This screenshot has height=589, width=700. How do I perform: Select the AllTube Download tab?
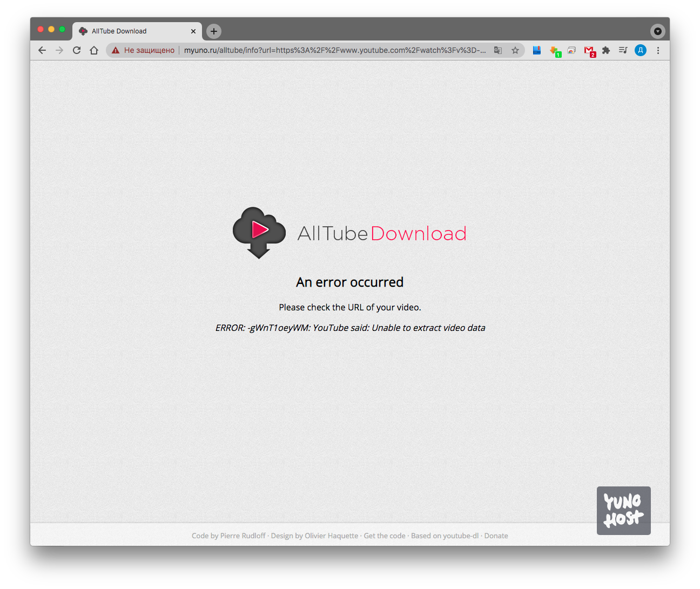tap(137, 31)
